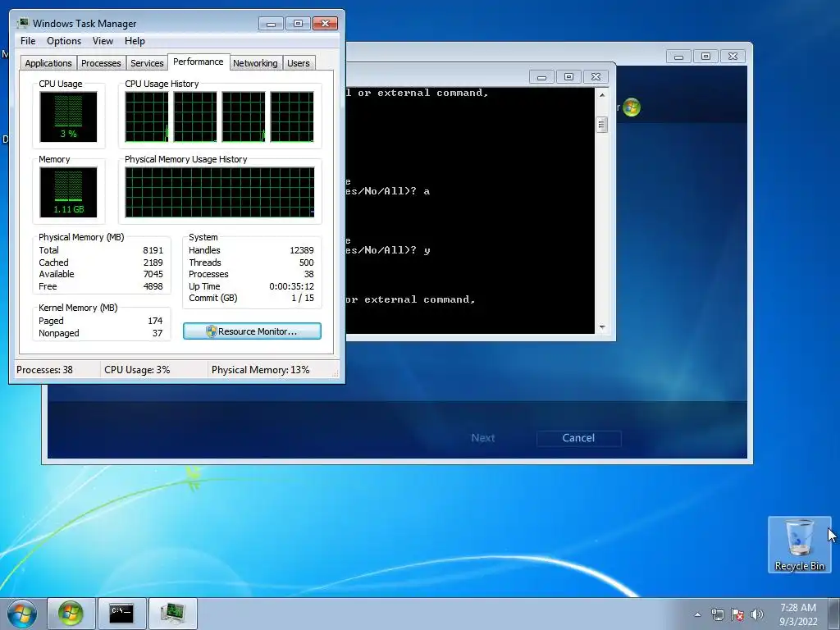Click the Physical Memory Usage History graph
The image size is (840, 630).
pos(220,192)
